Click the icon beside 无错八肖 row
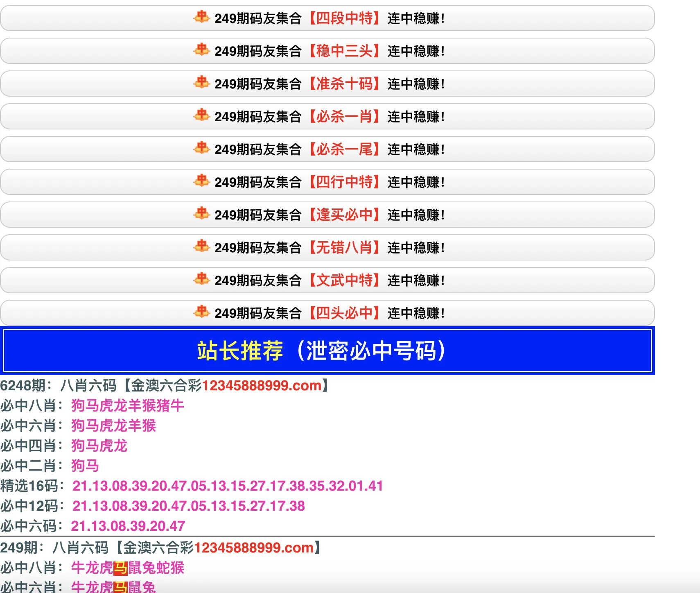This screenshot has height=593, width=700. click(201, 247)
